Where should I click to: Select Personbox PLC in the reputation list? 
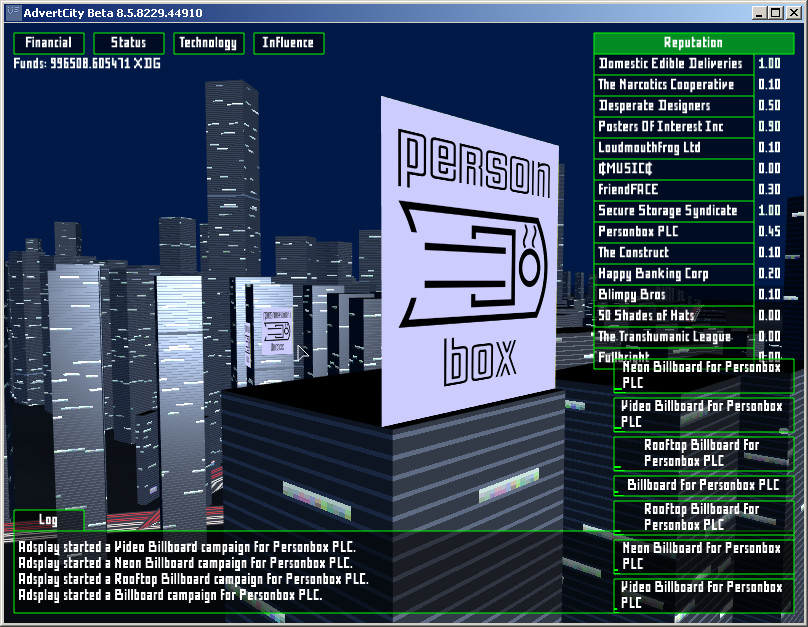(673, 231)
